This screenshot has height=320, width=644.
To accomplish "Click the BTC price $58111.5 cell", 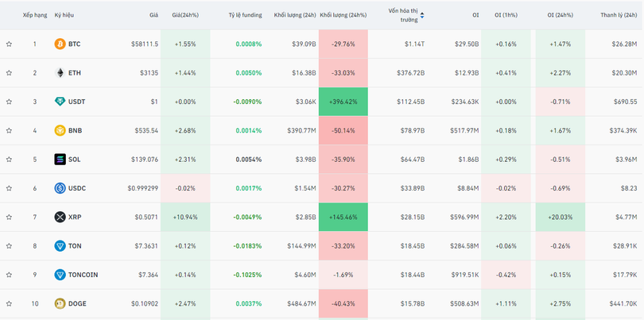I will pos(144,44).
